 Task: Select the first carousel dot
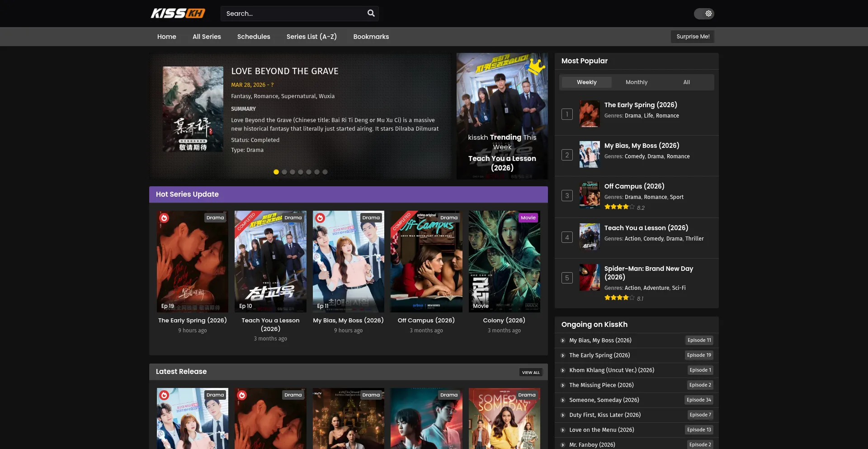pyautogui.click(x=276, y=172)
